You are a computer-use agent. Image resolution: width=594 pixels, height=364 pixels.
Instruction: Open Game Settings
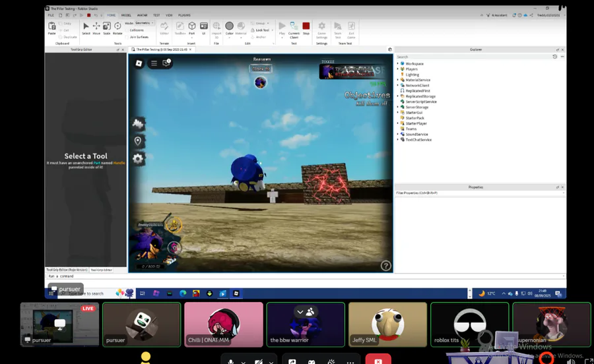[x=321, y=30]
